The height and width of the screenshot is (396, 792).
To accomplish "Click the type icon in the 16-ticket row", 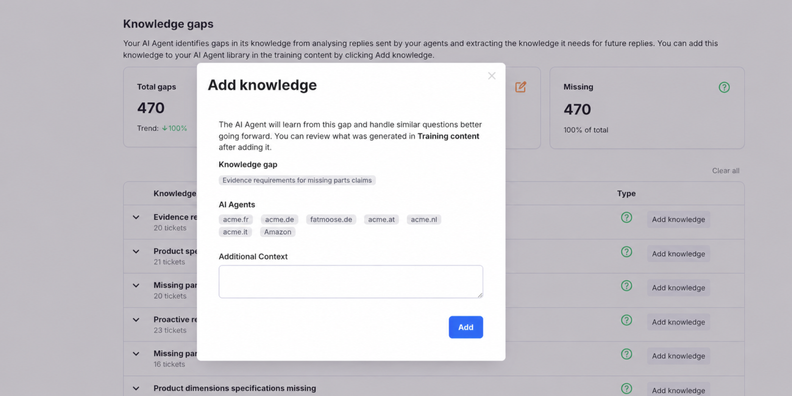I will [626, 354].
